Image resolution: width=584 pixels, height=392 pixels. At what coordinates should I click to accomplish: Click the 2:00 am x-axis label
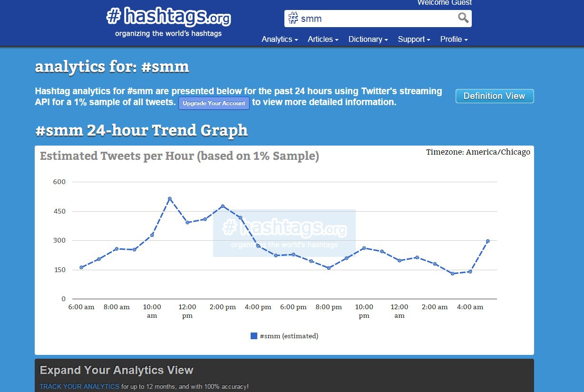tap(435, 307)
